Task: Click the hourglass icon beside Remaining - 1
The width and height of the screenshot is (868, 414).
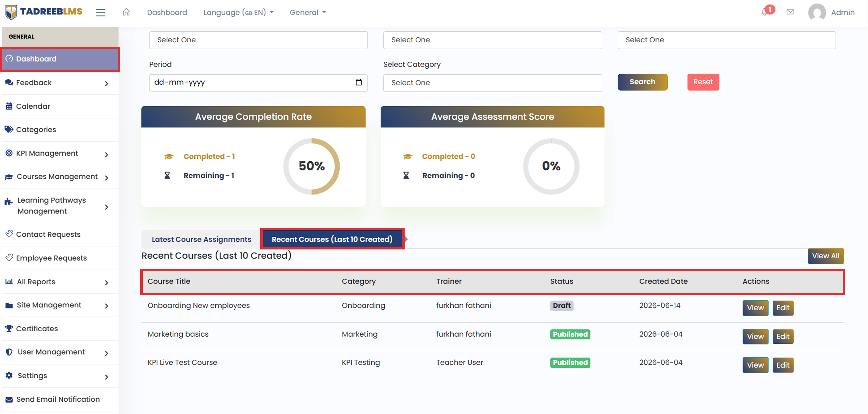Action: pyautogui.click(x=167, y=175)
